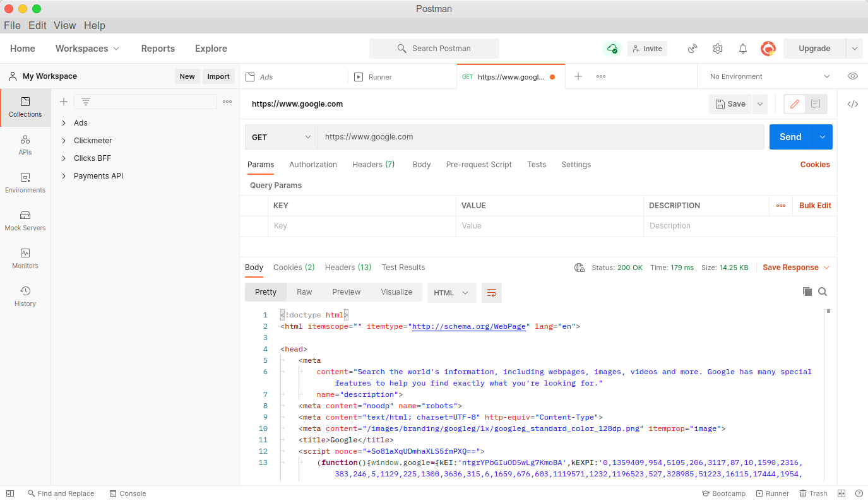
Task: Open the Environments sidebar section
Action: pos(25,183)
